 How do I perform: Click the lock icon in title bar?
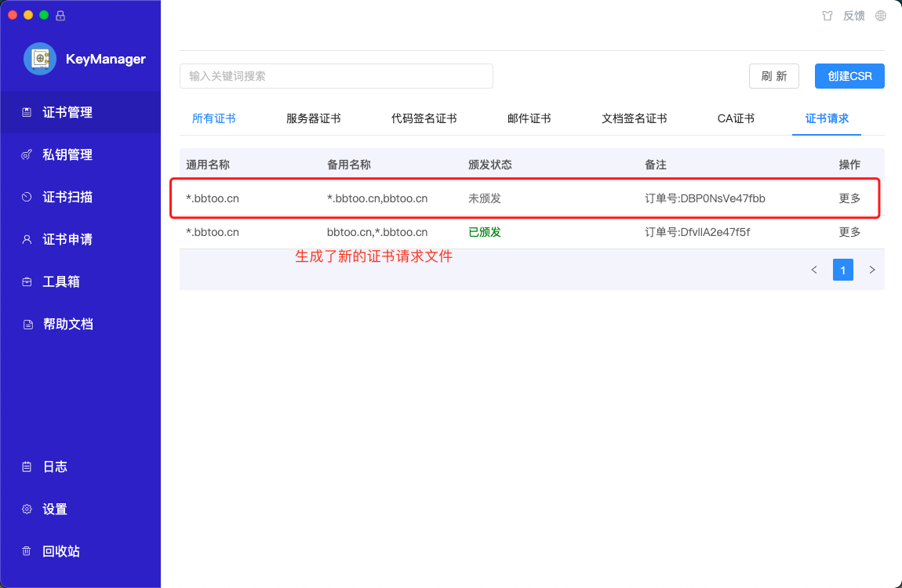click(x=60, y=16)
